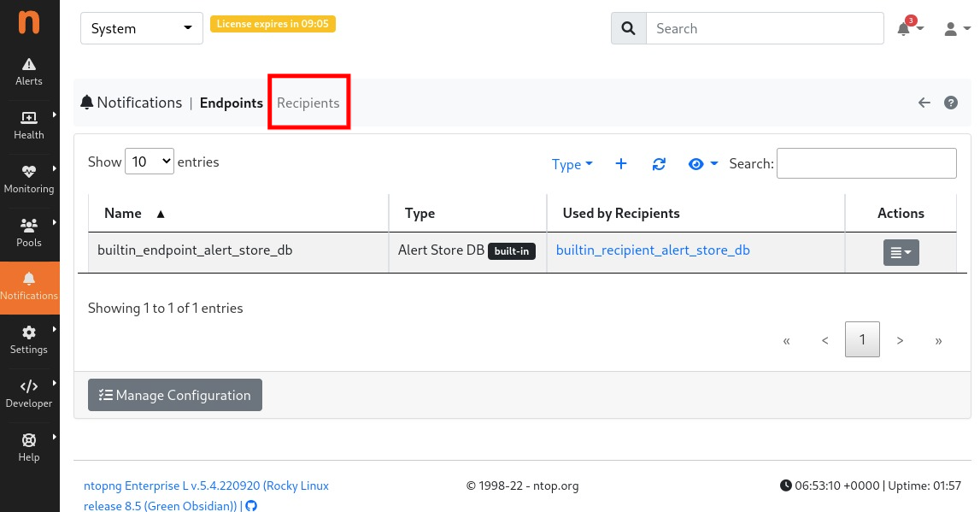The width and height of the screenshot is (980, 512).
Task: Add a new endpoint with the plus icon
Action: (620, 163)
